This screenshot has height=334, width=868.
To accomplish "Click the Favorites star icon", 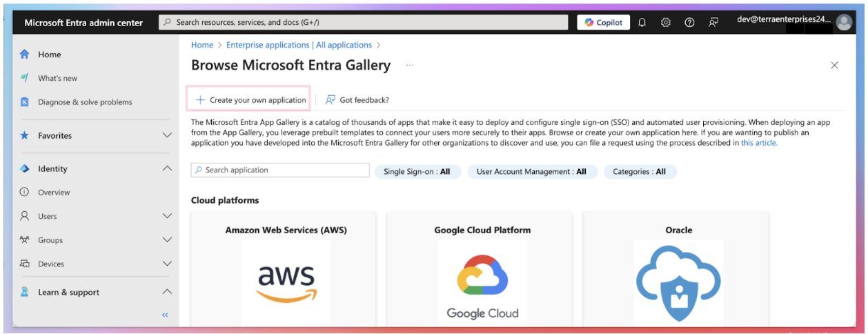I will (x=25, y=135).
